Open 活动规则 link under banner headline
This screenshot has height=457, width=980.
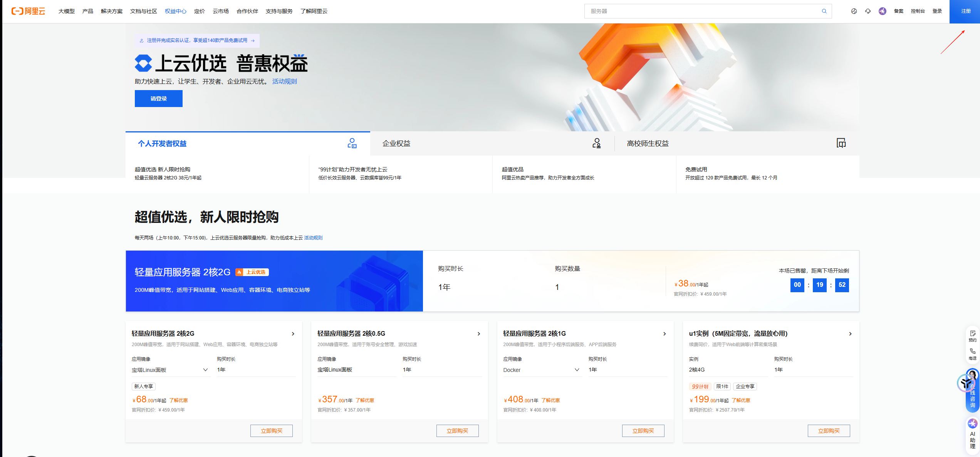[284, 81]
